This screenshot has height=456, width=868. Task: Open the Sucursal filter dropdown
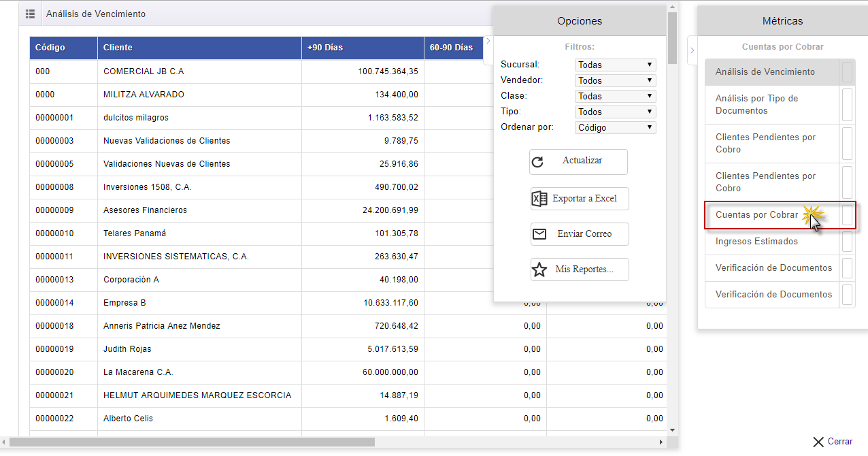615,65
